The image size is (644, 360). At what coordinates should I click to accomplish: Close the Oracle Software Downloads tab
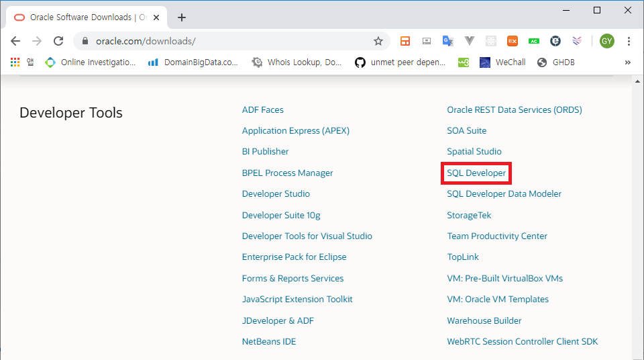tap(156, 17)
